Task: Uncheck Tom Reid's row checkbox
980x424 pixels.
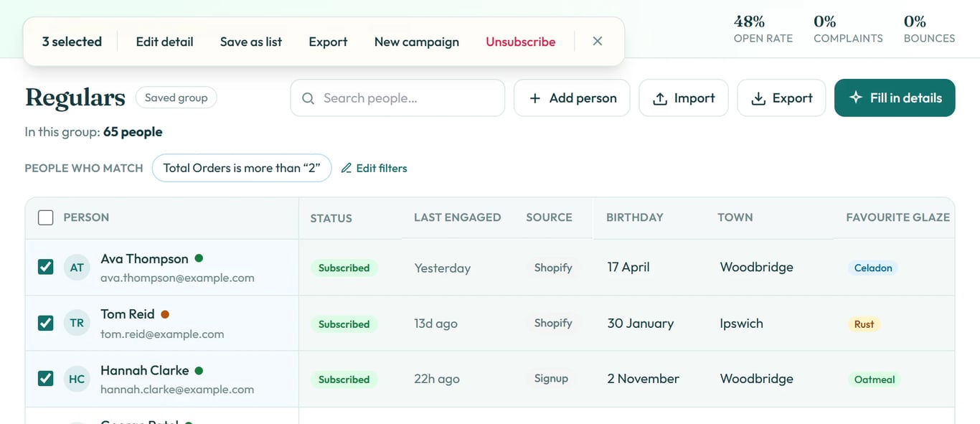Action: point(45,323)
